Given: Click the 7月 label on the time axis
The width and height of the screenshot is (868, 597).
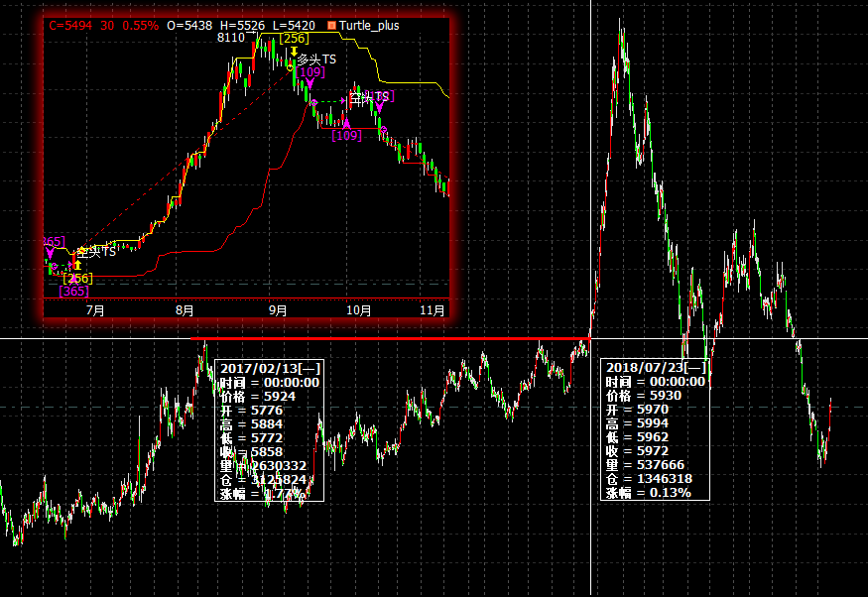Looking at the screenshot, I should [x=95, y=310].
